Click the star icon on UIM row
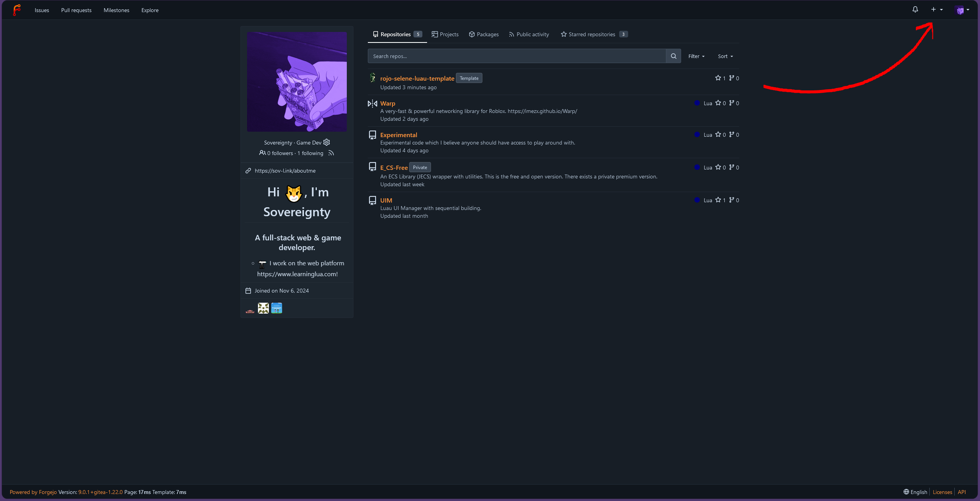Viewport: 980px width, 501px height. pos(718,200)
